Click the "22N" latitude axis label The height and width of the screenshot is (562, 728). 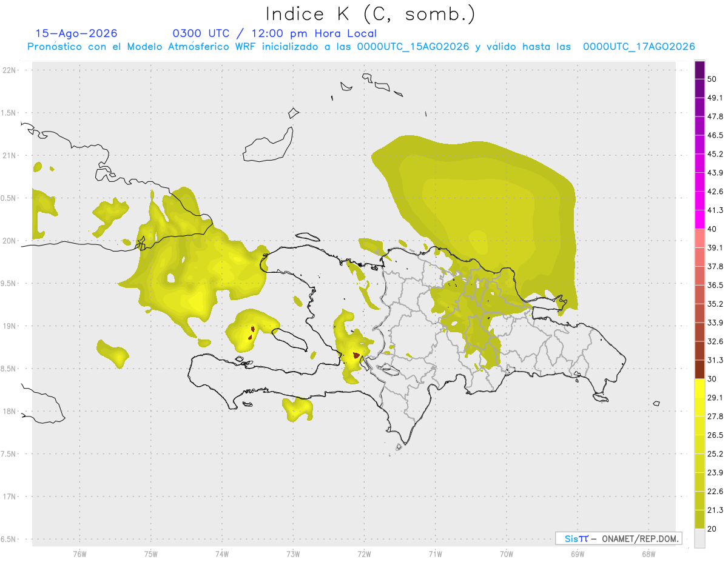(10, 70)
